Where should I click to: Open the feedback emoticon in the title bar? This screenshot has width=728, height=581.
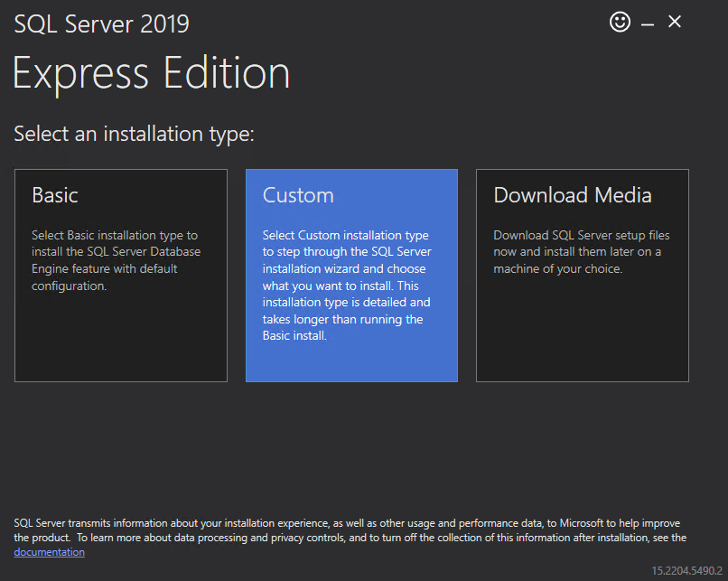[x=620, y=21]
